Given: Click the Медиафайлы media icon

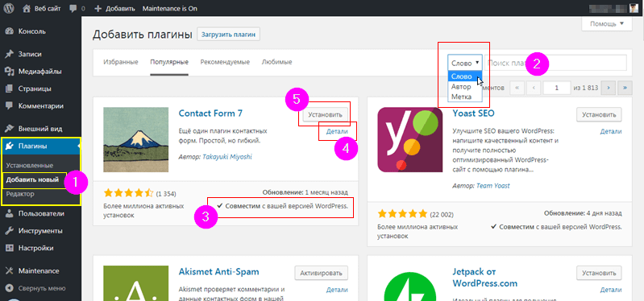Looking at the screenshot, I should tap(10, 72).
